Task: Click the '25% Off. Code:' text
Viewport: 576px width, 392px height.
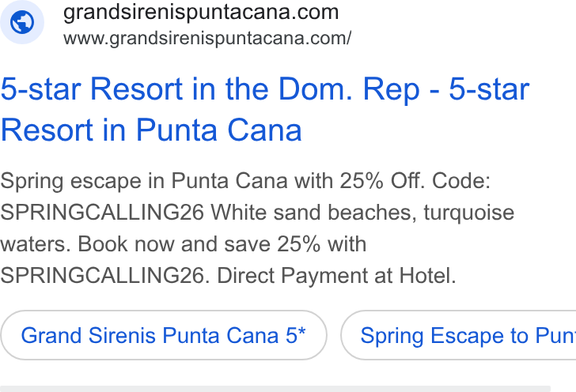Action: coord(415,181)
